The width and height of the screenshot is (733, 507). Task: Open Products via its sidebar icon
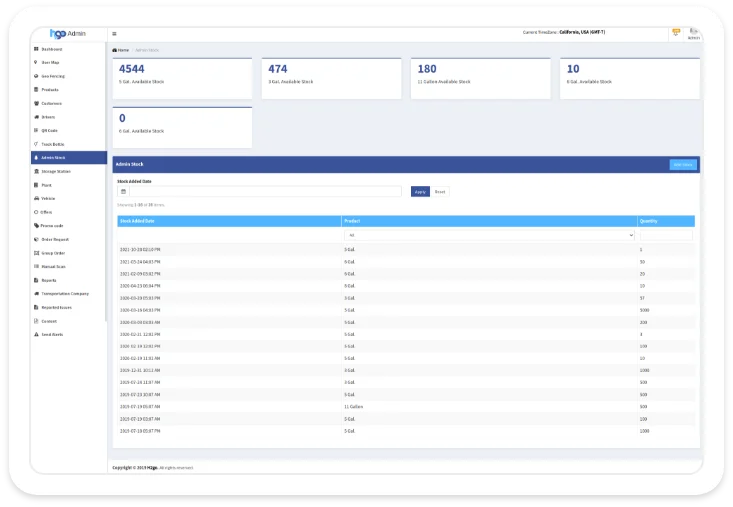tap(36, 89)
